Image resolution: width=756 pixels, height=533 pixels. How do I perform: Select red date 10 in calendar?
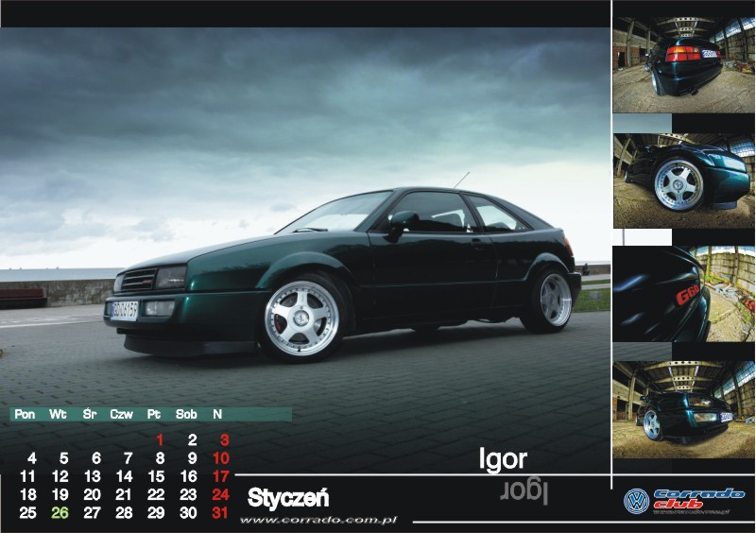[220, 458]
